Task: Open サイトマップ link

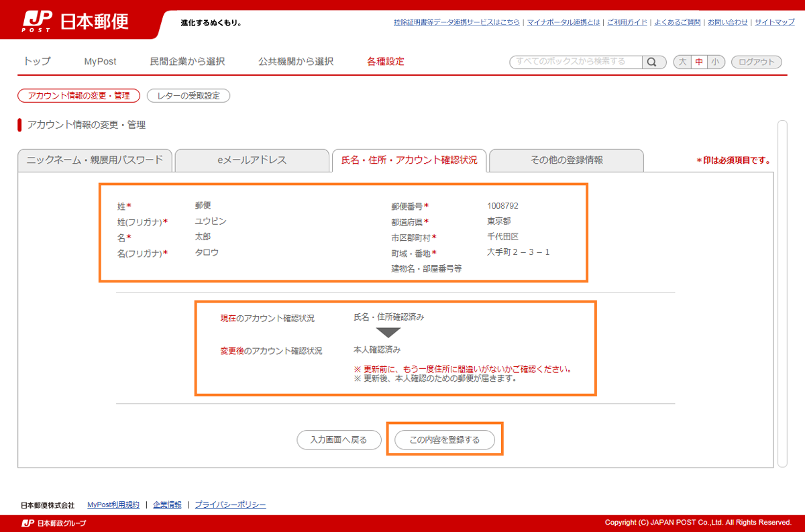Action: pyautogui.click(x=775, y=22)
